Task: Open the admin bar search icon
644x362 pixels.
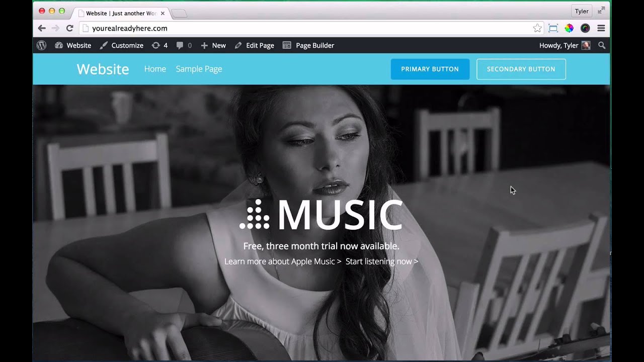Action: pyautogui.click(x=602, y=45)
